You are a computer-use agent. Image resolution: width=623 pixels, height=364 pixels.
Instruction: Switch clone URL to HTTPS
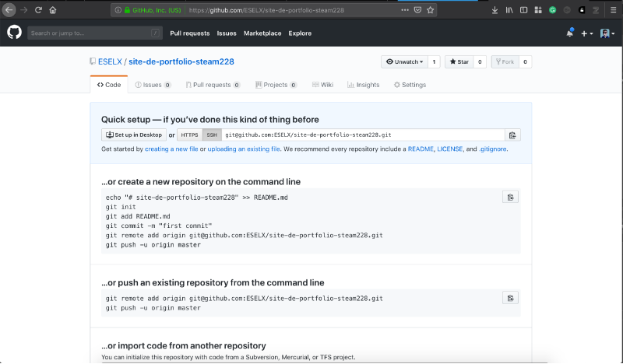[x=189, y=135]
